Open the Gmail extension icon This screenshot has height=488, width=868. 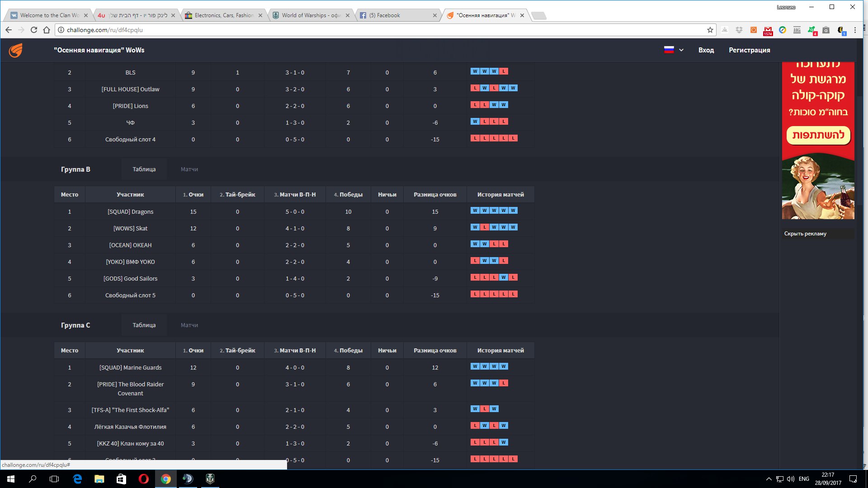pyautogui.click(x=768, y=30)
